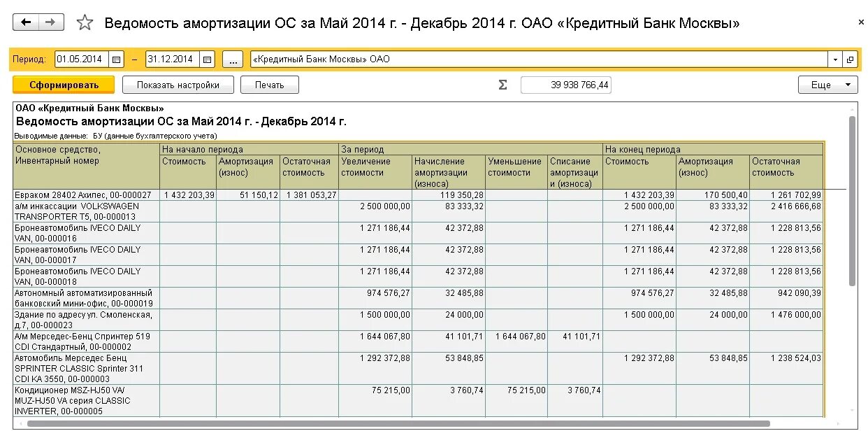Screen dimensions: 868x431
Task: Click cell 170 500,40 end amortization
Action: [713, 195]
